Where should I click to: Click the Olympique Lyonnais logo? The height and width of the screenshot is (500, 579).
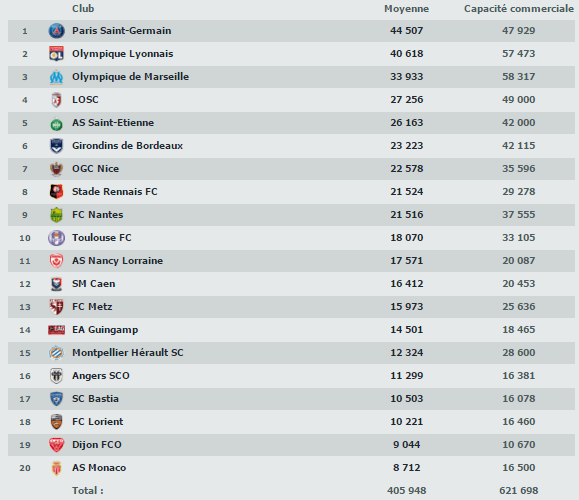pos(56,54)
